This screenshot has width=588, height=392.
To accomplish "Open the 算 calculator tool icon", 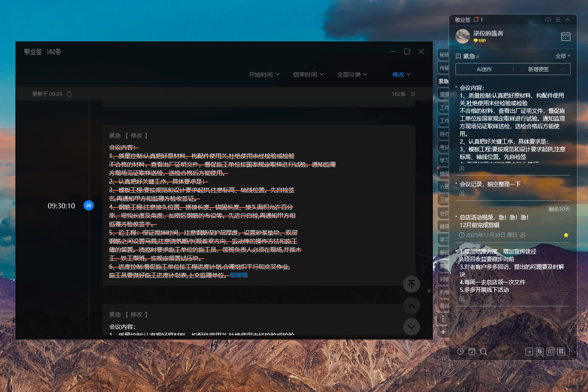I will pyautogui.click(x=561, y=352).
